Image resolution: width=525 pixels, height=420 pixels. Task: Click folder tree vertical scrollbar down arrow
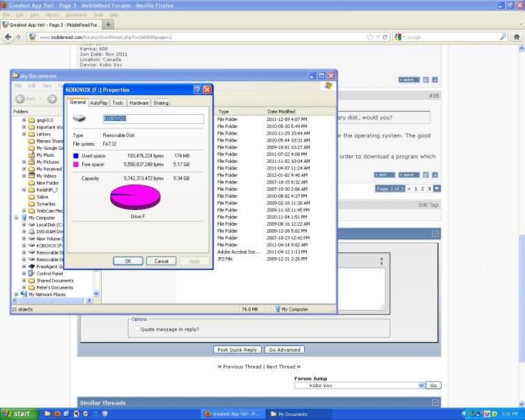[x=96, y=293]
